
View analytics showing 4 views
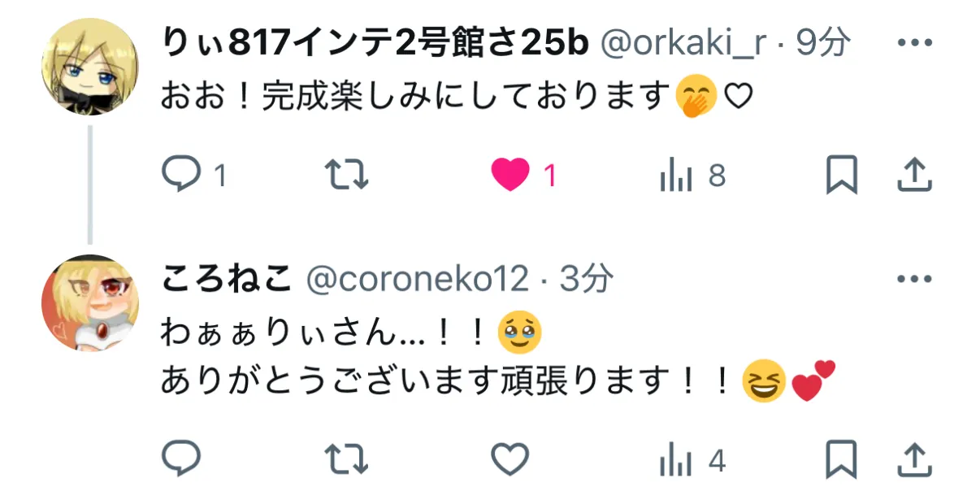[692, 462]
